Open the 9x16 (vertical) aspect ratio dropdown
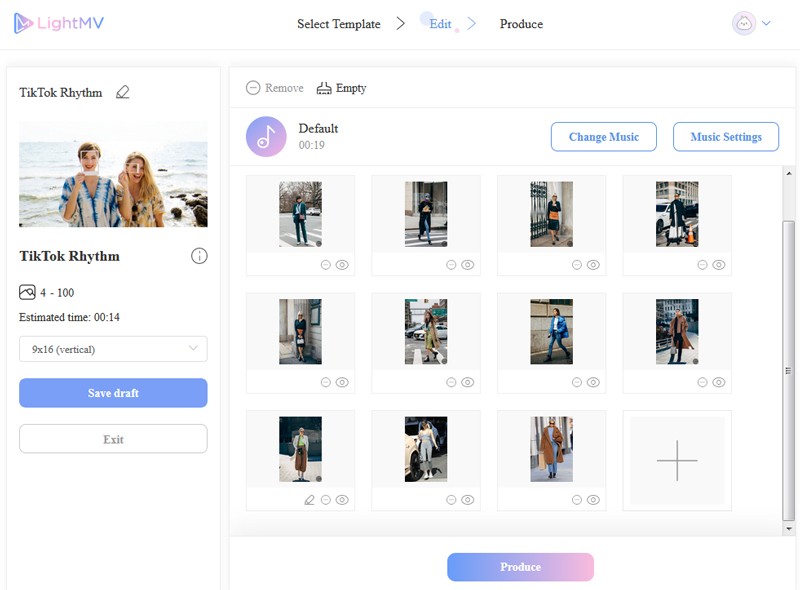Viewport: 800px width, 590px height. [113, 349]
